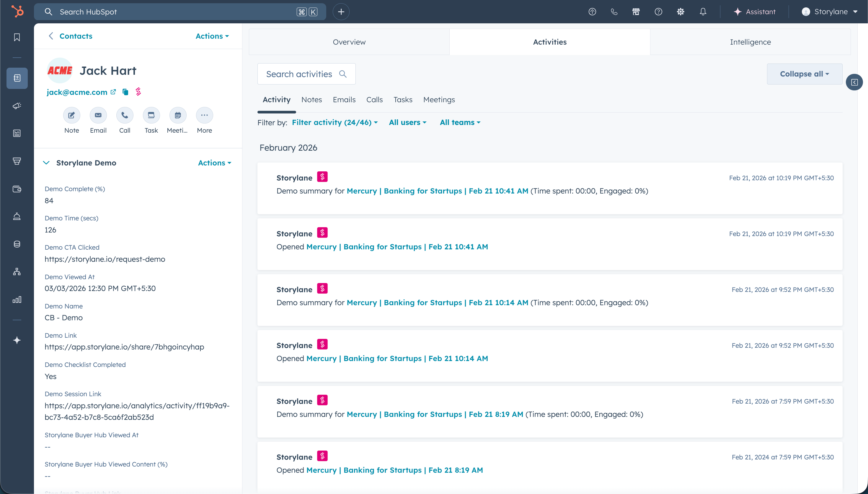Click the Call action icon
The height and width of the screenshot is (494, 868).
[x=125, y=115]
